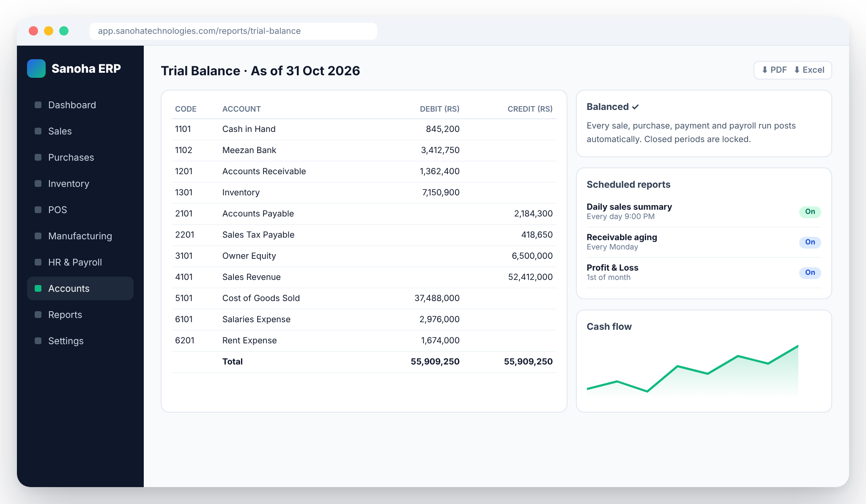Select POS in the sidebar
This screenshot has width=866, height=504.
click(x=80, y=210)
